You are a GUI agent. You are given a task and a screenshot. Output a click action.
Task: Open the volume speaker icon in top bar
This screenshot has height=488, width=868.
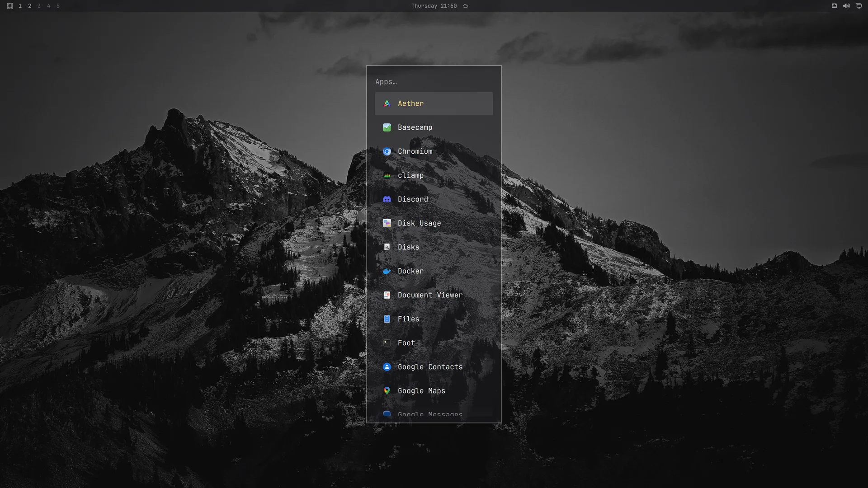point(846,6)
